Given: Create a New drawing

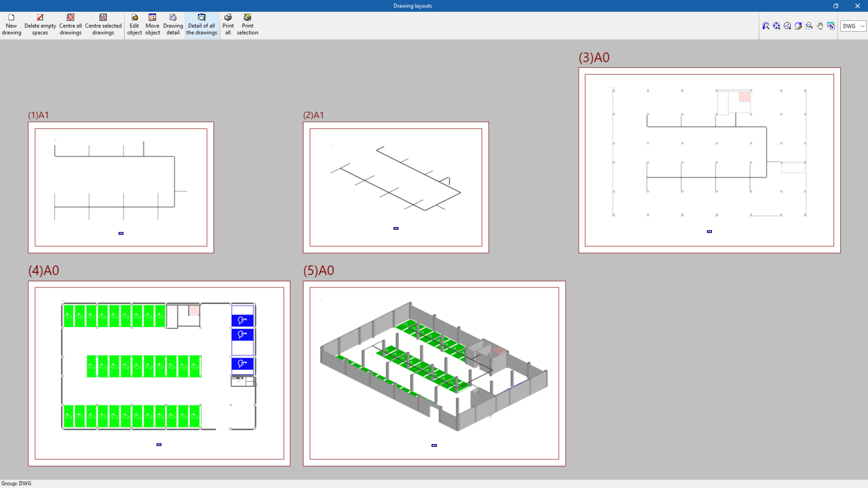Looking at the screenshot, I should (x=11, y=25).
